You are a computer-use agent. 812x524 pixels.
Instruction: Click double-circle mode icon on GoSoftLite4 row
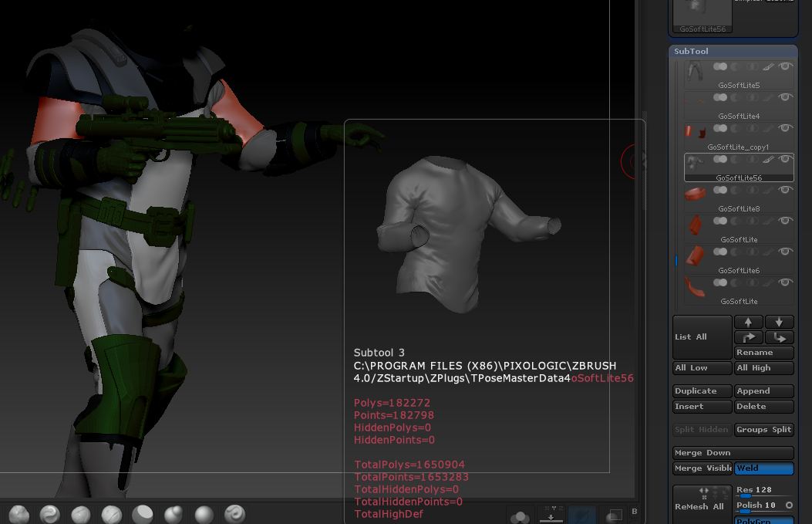tap(719, 97)
